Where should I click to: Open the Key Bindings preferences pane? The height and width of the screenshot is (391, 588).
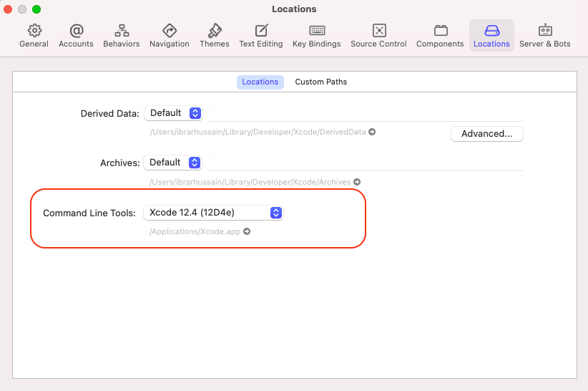pyautogui.click(x=317, y=36)
